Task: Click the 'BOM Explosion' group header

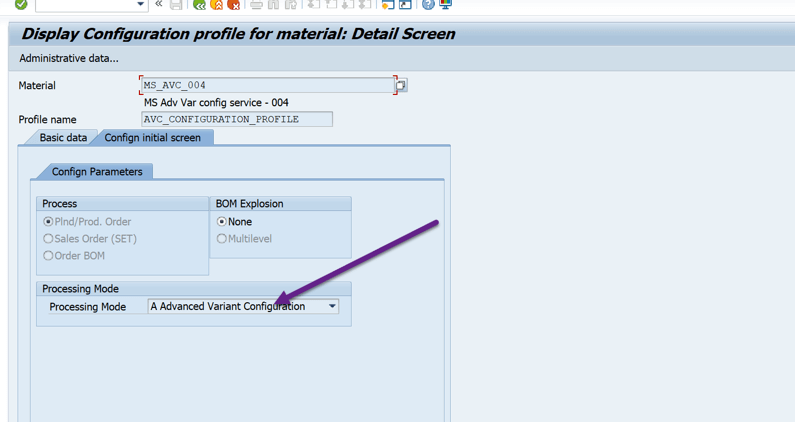Action: 249,204
